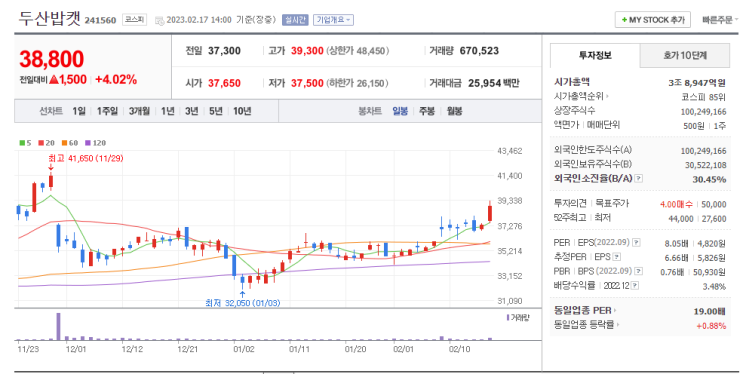743x374 pixels.
Task: Click the 선차트 label
Action: [51, 111]
